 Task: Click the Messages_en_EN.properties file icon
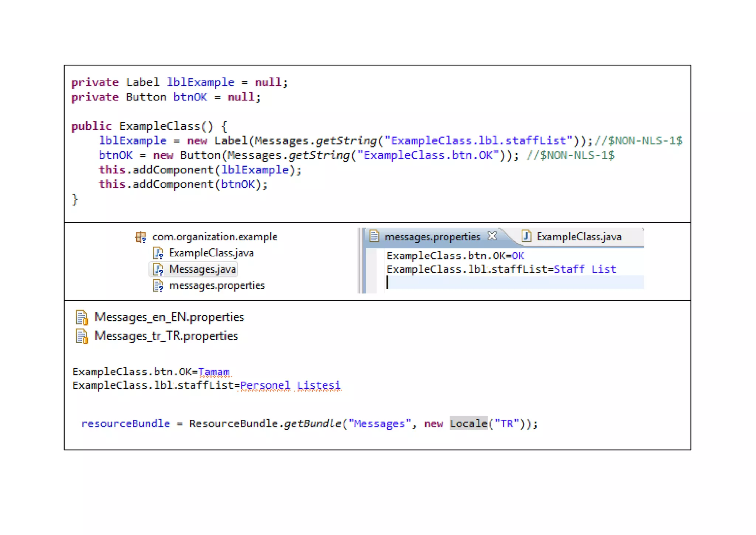(82, 317)
